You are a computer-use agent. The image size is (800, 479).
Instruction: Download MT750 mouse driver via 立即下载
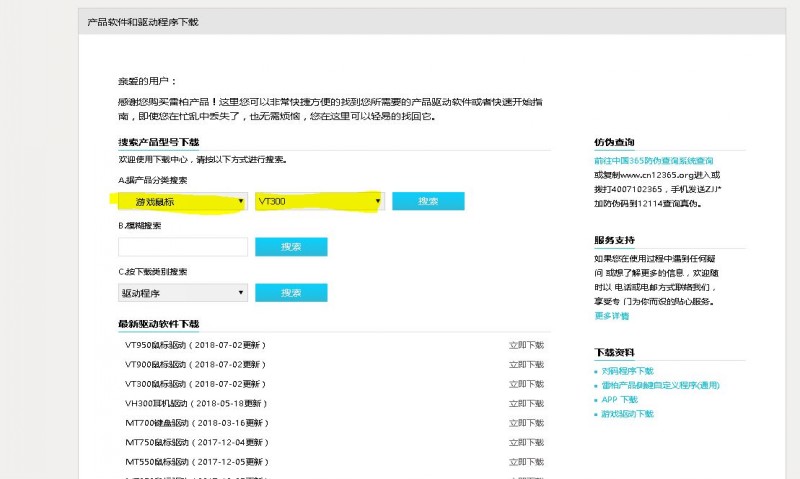526,442
